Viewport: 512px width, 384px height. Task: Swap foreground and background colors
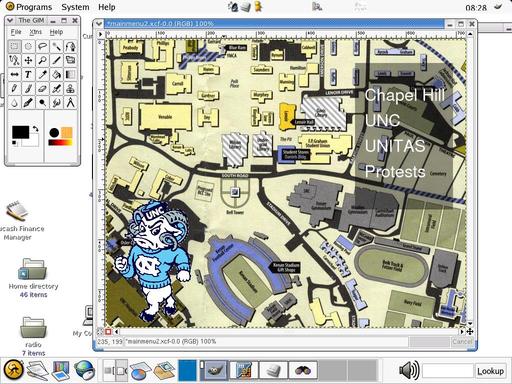click(x=35, y=129)
